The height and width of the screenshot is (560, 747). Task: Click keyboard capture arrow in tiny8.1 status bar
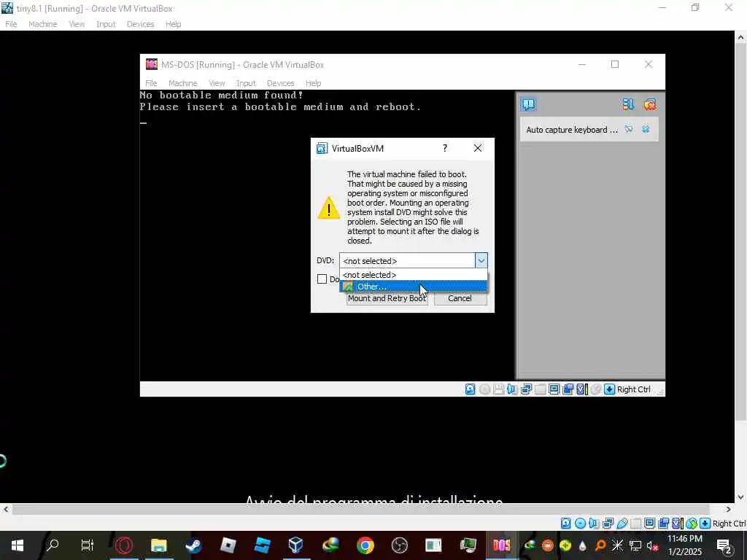coord(705,524)
